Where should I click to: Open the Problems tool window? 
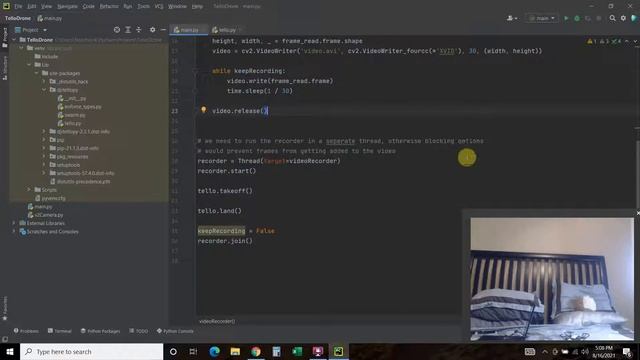(x=26, y=331)
